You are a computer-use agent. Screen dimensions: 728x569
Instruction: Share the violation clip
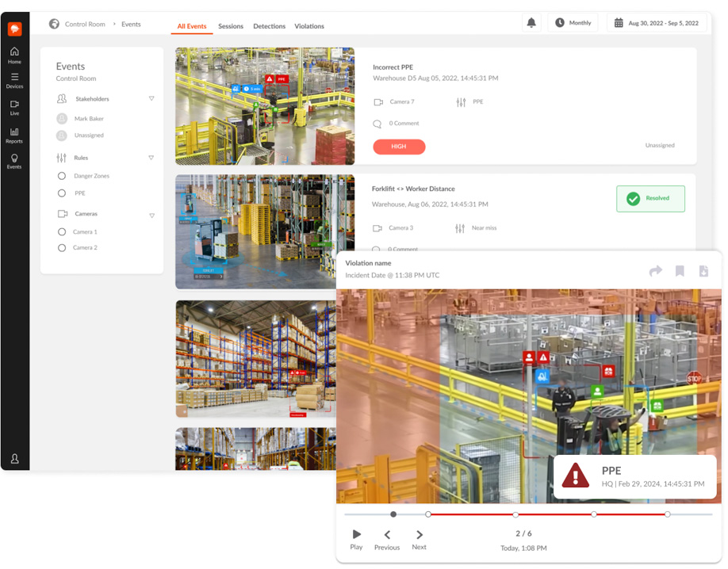[x=656, y=271]
